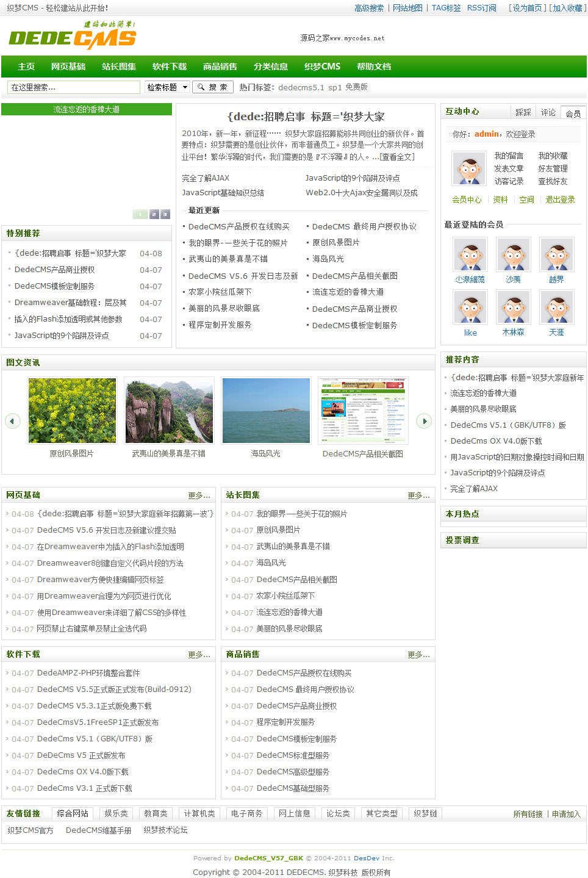Click the 查看全文 link in featured article
This screenshot has height=878, width=588.
coord(397,157)
